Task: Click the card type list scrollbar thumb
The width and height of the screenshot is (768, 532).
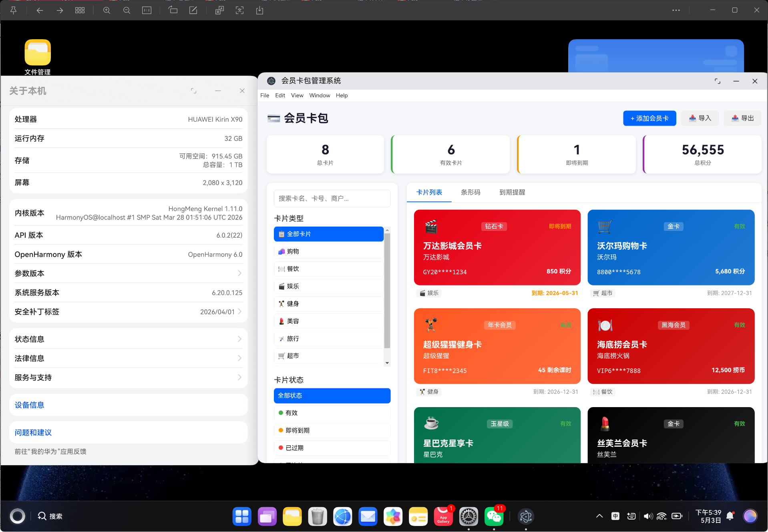Action: click(x=387, y=291)
